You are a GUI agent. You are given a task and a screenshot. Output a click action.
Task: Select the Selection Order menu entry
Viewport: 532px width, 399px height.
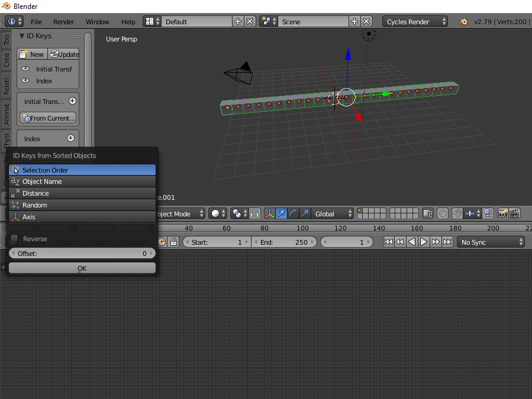(x=82, y=170)
